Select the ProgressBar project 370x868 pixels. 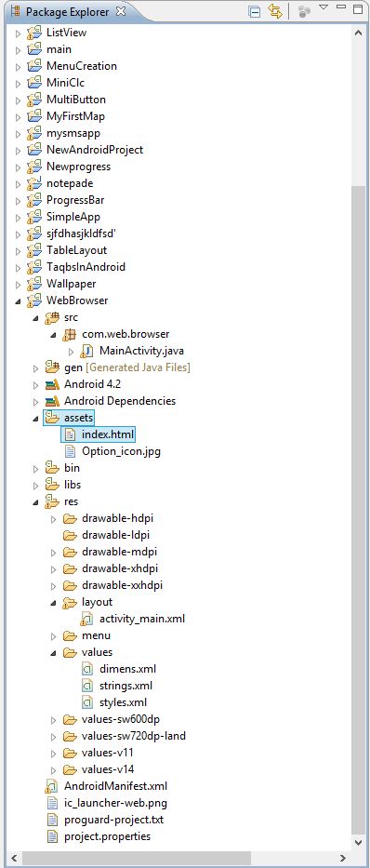(x=75, y=200)
